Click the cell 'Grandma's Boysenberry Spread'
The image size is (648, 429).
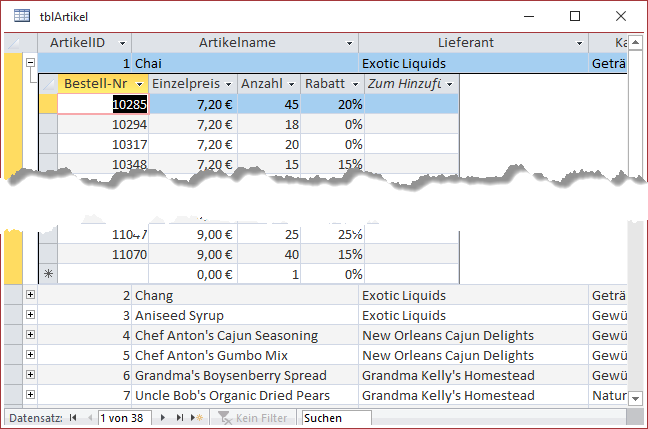pos(245,375)
